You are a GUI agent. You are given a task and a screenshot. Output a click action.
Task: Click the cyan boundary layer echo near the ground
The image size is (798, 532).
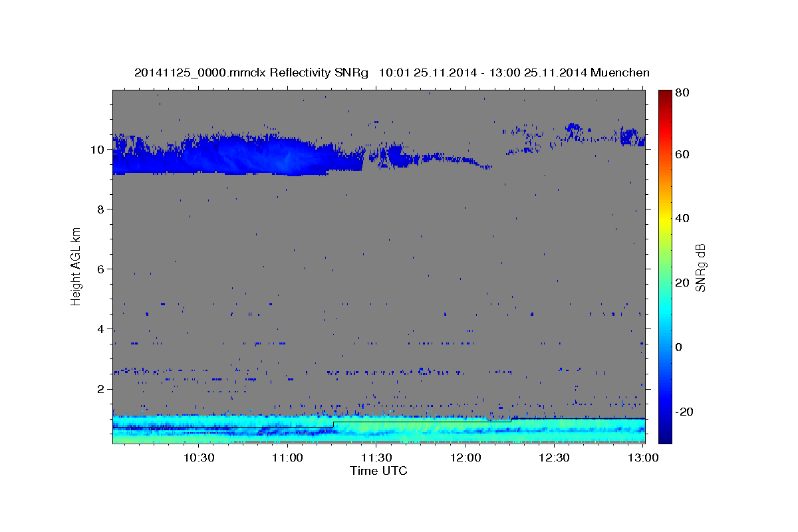click(378, 430)
